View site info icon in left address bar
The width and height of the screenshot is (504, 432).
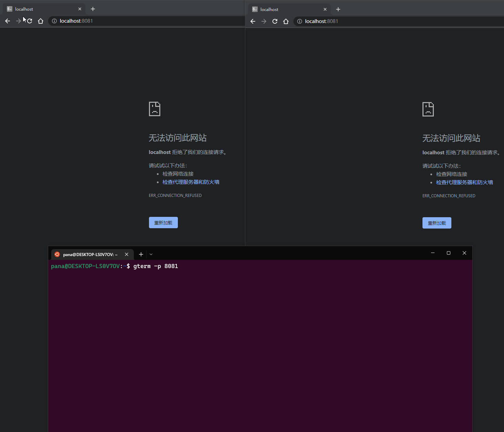pos(54,21)
